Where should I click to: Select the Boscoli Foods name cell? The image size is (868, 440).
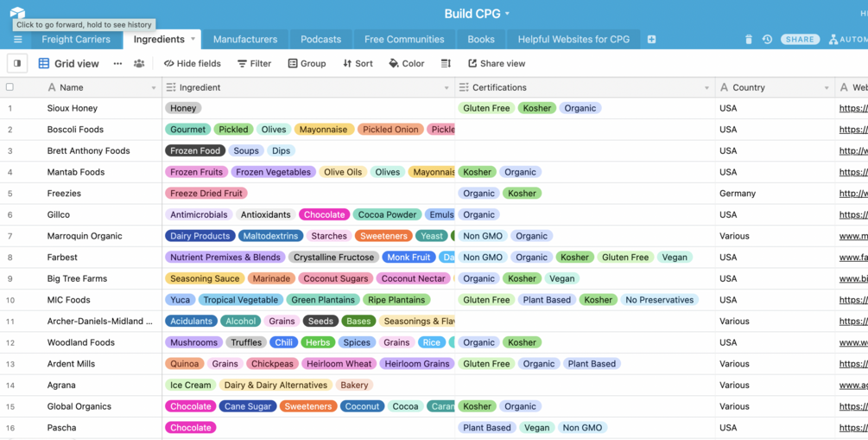point(75,130)
